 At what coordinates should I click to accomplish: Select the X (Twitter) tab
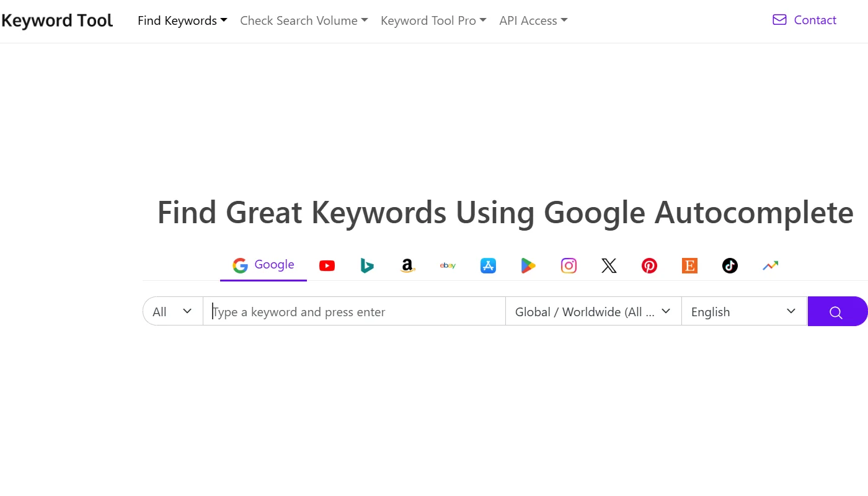click(609, 266)
